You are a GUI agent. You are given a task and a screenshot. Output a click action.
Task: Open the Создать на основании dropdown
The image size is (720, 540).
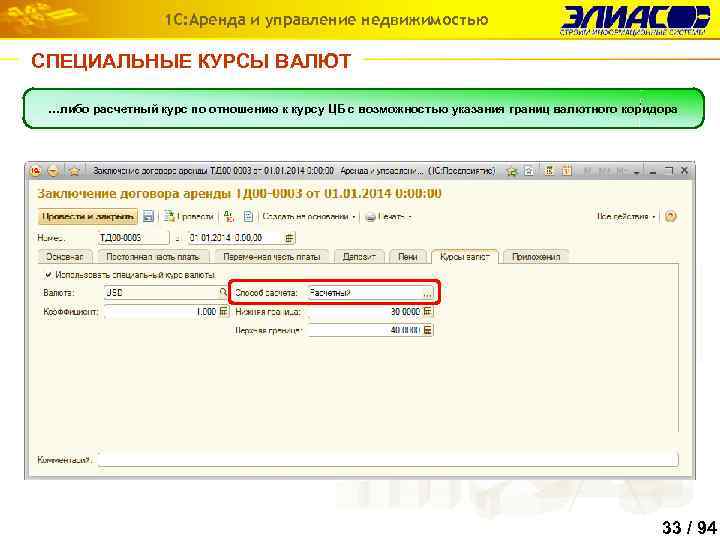click(309, 217)
